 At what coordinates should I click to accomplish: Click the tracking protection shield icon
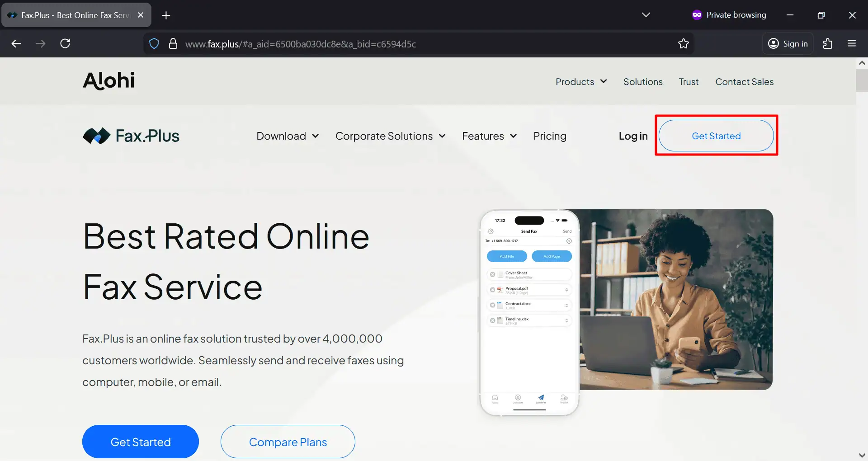pyautogui.click(x=154, y=44)
